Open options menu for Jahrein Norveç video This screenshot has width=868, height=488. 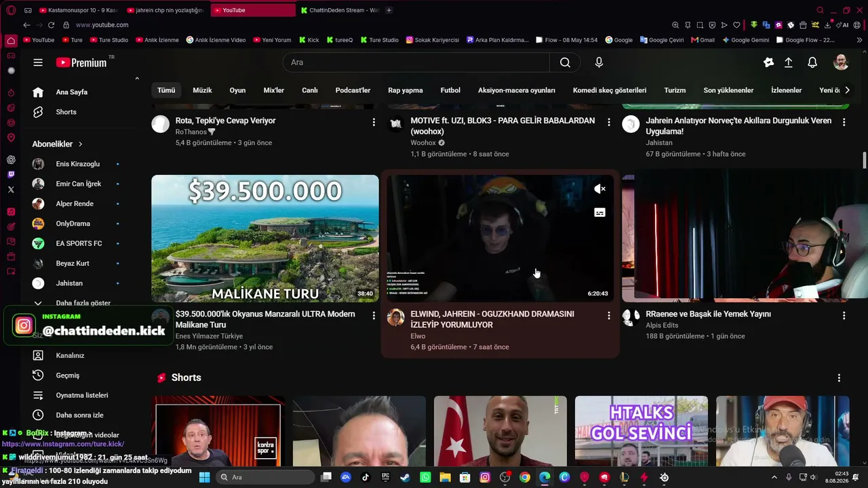click(x=844, y=122)
